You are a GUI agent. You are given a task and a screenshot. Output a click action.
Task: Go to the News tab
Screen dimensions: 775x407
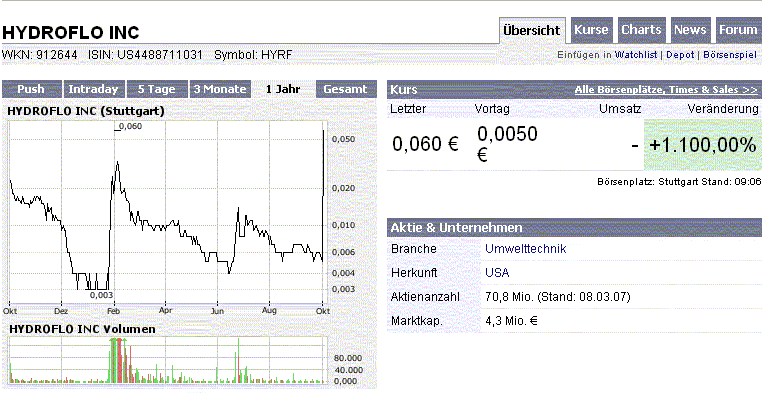click(x=690, y=30)
